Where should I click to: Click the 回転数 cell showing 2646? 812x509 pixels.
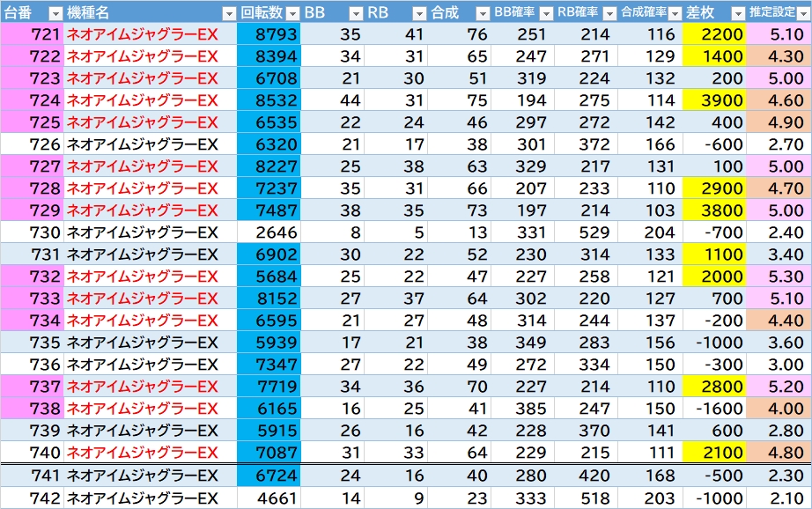(269, 232)
